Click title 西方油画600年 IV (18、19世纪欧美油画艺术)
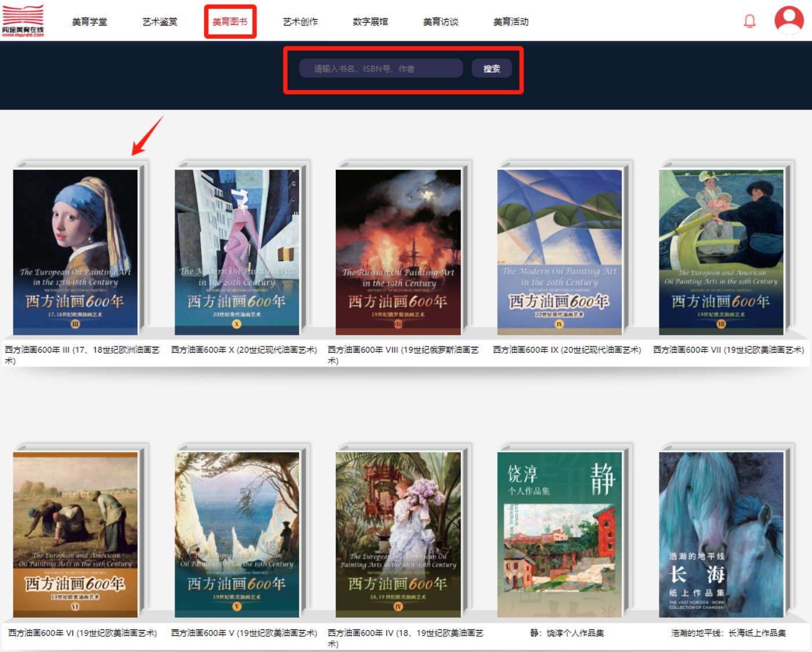The image size is (812, 652). (405, 638)
